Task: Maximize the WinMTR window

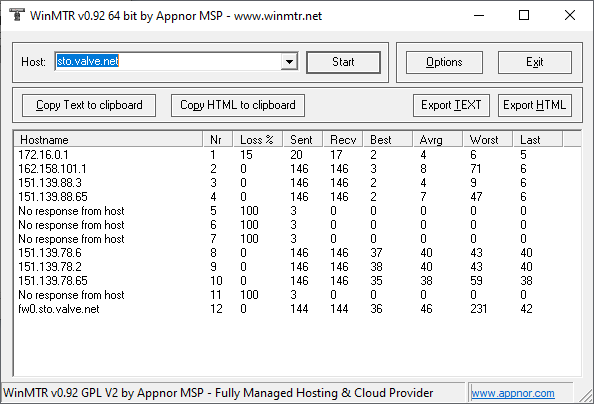Action: pos(524,15)
